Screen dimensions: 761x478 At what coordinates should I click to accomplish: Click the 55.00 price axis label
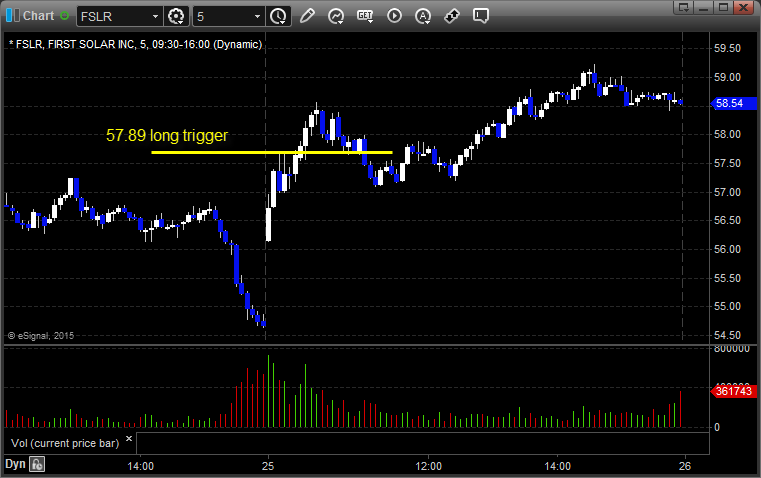pos(728,307)
